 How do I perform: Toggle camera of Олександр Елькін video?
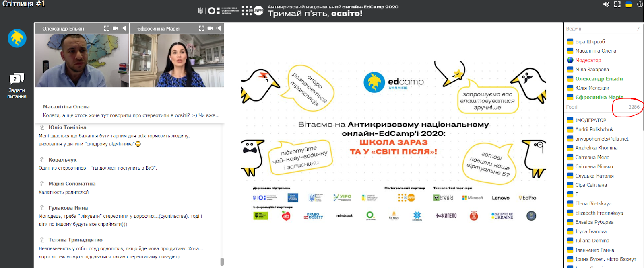115,28
